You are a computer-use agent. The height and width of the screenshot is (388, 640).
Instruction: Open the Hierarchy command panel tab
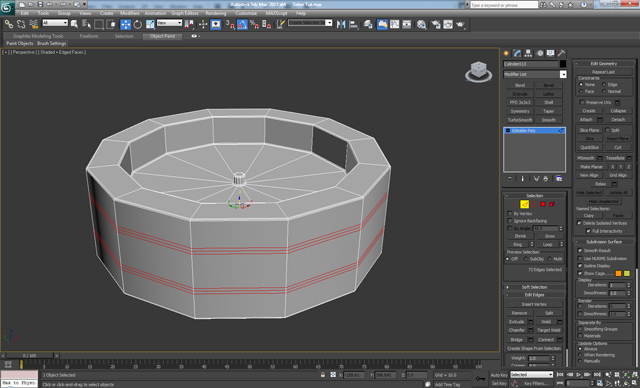(x=528, y=53)
